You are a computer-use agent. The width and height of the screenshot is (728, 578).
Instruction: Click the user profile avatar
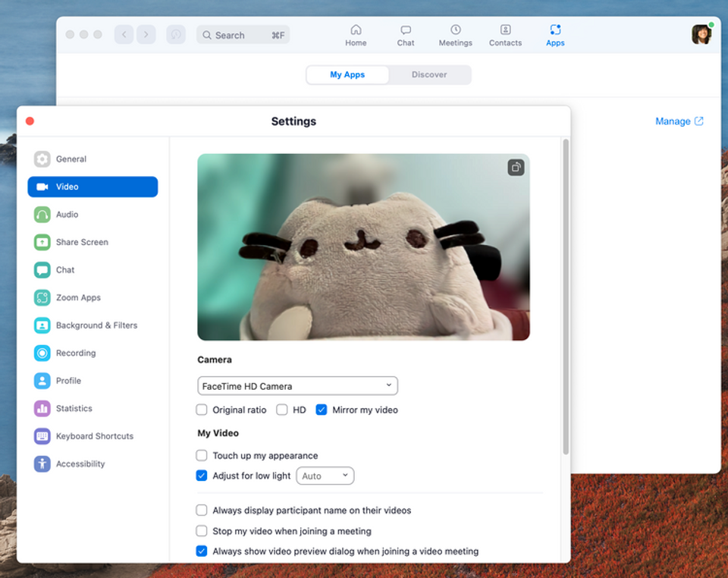coord(701,34)
